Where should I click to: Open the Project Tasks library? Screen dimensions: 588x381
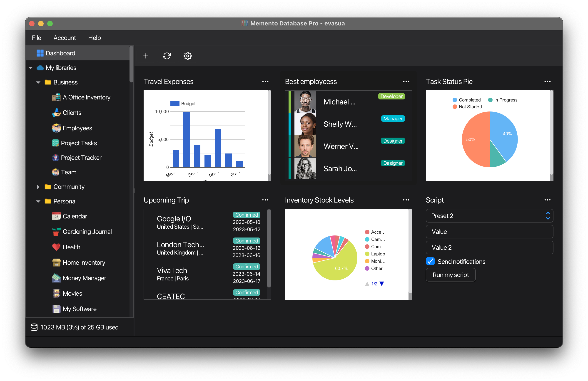click(x=79, y=143)
